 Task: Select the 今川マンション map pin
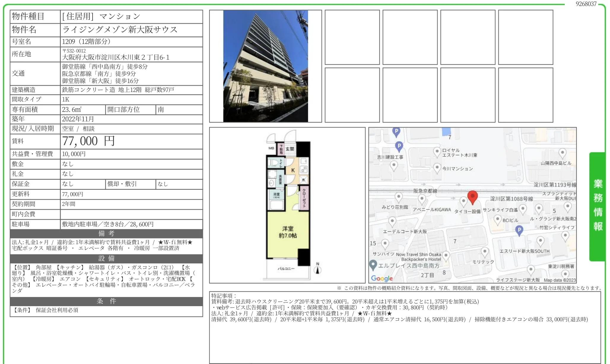click(437, 168)
